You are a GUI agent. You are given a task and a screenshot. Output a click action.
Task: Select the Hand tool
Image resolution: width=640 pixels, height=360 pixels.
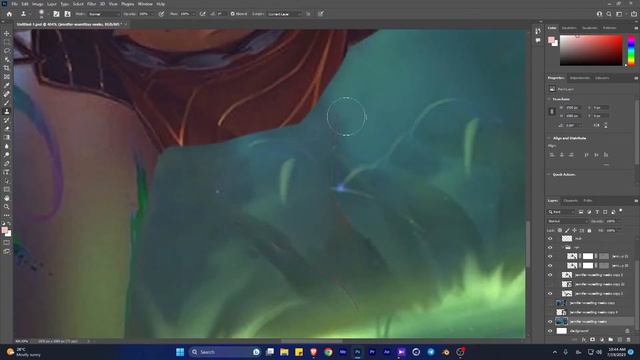7,198
